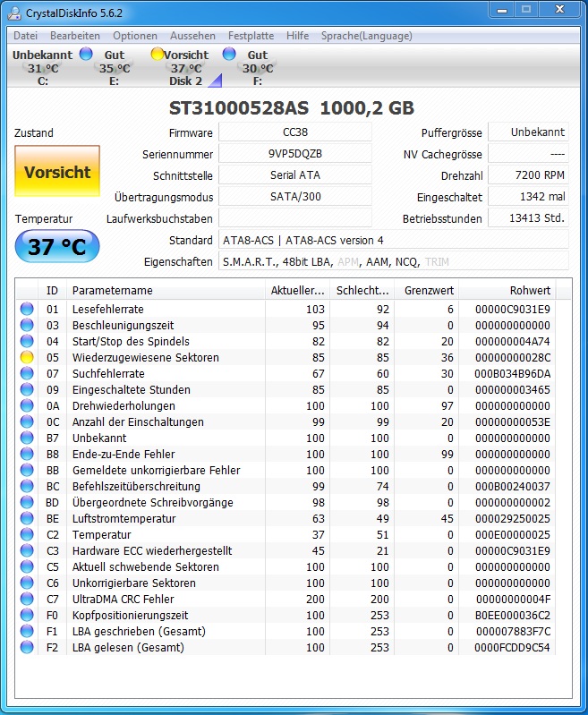Click the empty Laufwerksbuchstaben field

point(295,218)
